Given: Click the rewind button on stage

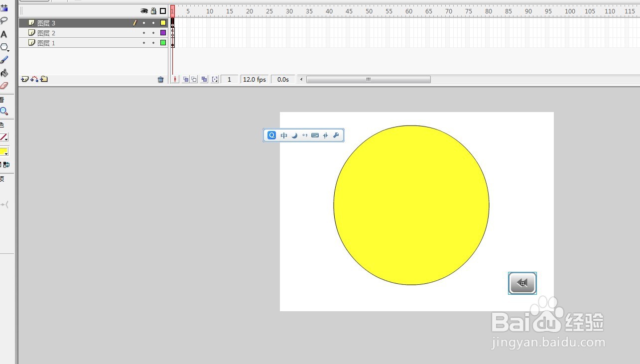Looking at the screenshot, I should click(x=522, y=283).
